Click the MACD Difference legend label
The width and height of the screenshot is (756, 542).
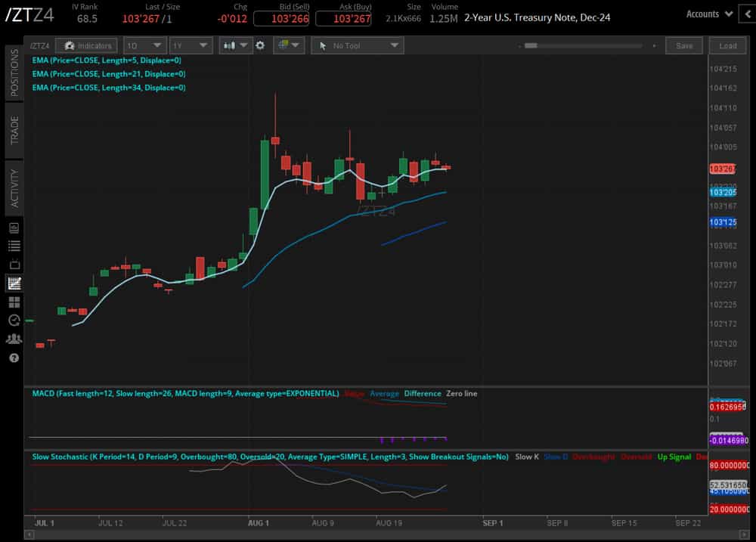pyautogui.click(x=423, y=394)
